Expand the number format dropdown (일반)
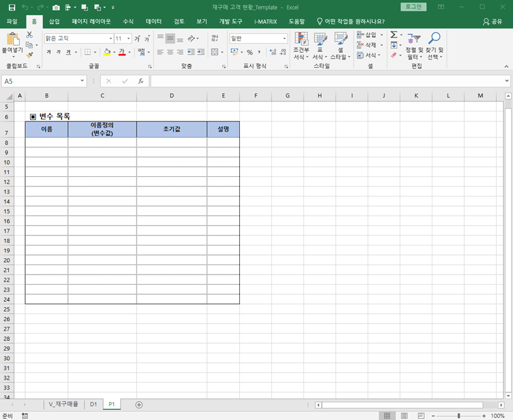The height and width of the screenshot is (420, 513). (284, 38)
